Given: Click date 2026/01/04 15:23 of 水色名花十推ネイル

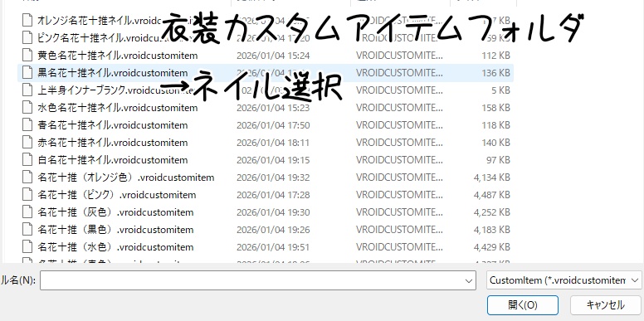Looking at the screenshot, I should (x=273, y=108).
